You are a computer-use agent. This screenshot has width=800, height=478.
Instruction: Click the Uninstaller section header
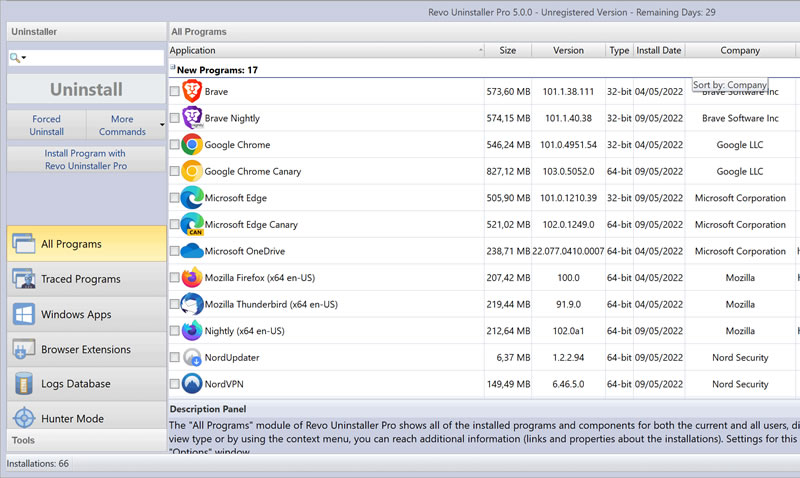click(86, 32)
